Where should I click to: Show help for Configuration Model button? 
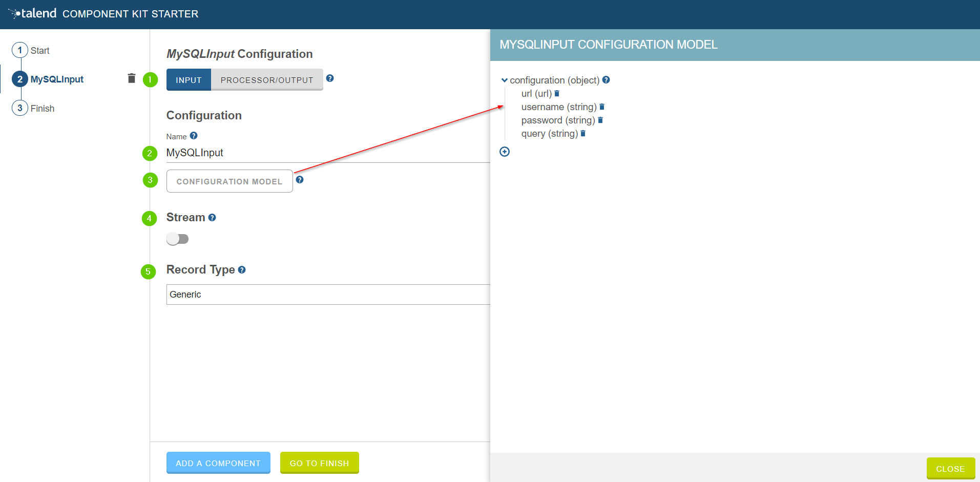(x=300, y=180)
